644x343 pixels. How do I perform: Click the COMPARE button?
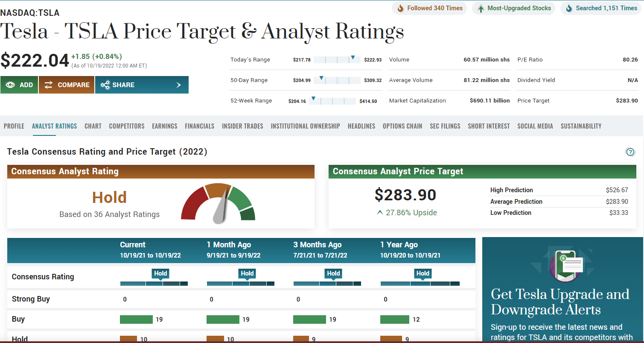[67, 85]
